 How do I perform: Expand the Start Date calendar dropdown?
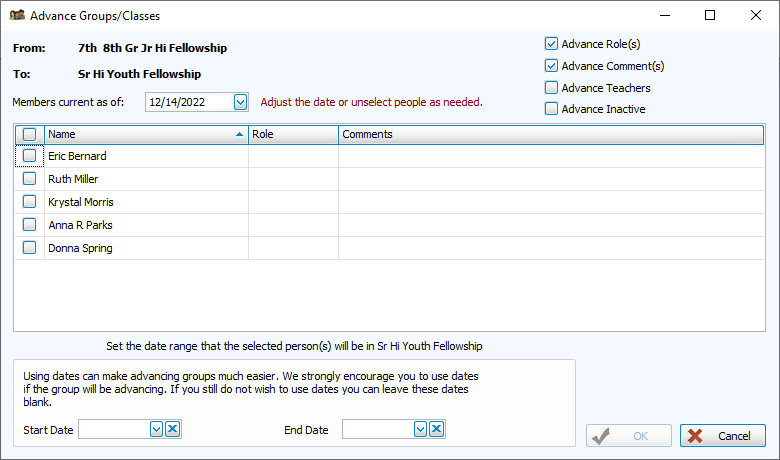click(156, 429)
